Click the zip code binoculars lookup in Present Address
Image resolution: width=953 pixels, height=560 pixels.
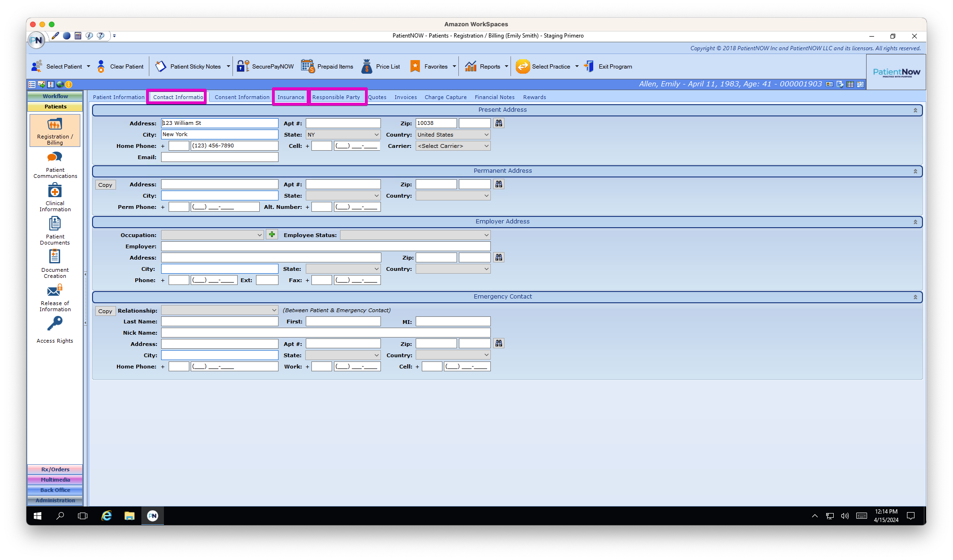498,123
